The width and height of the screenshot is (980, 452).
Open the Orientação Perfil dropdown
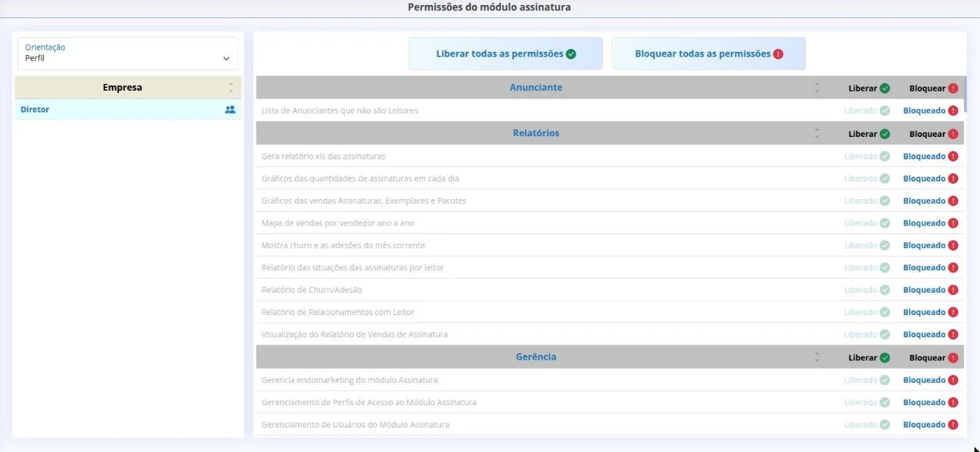128,53
